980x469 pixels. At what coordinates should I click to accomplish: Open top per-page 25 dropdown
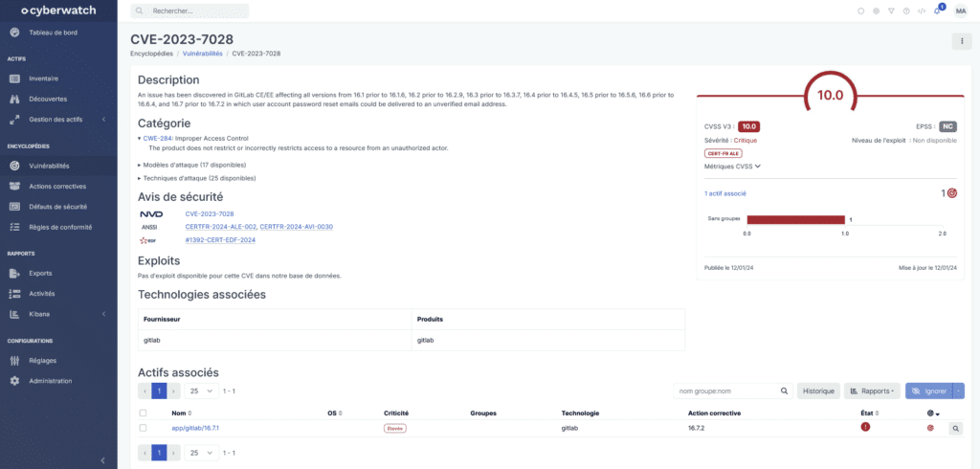point(201,391)
